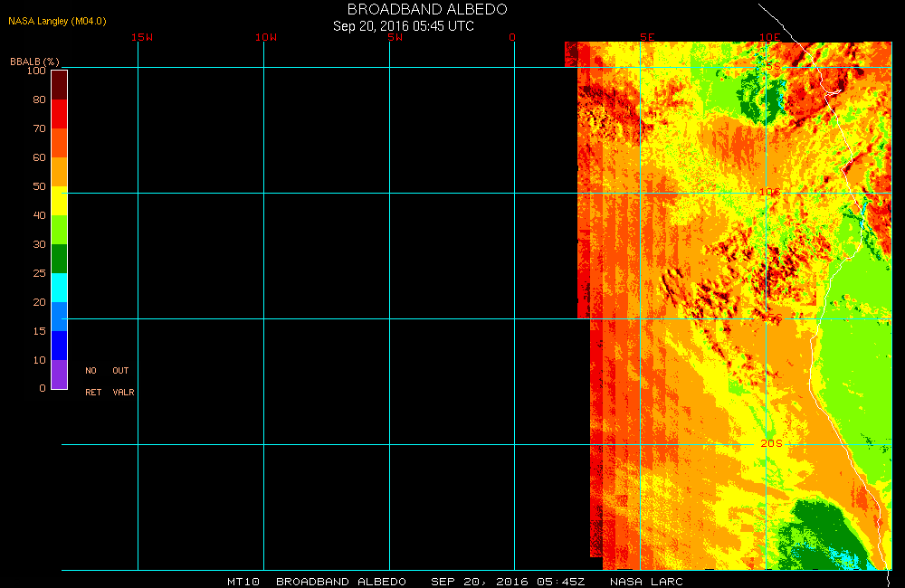Click the dark maroon 80-100% legend swatch
The image size is (905, 588).
[x=59, y=84]
